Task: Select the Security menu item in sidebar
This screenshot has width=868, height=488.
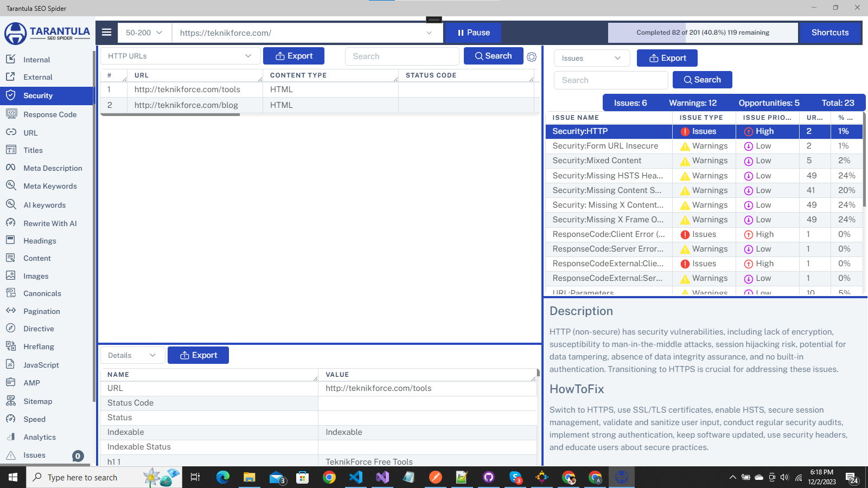Action: [47, 95]
